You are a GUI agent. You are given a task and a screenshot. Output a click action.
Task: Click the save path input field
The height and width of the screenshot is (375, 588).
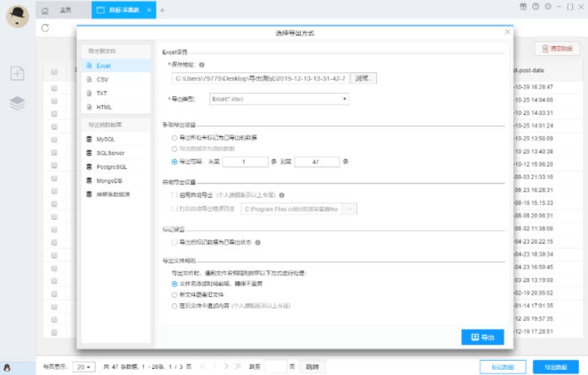point(260,78)
